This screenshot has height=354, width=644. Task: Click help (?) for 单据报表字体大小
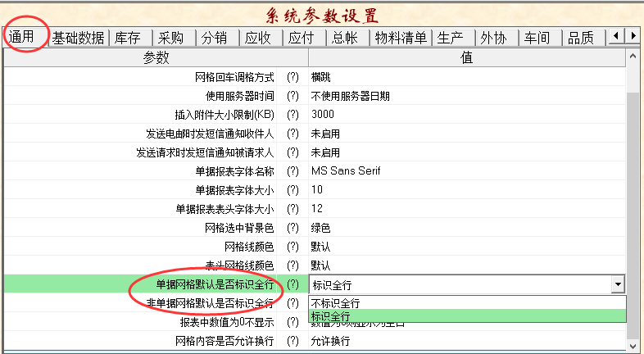click(293, 190)
